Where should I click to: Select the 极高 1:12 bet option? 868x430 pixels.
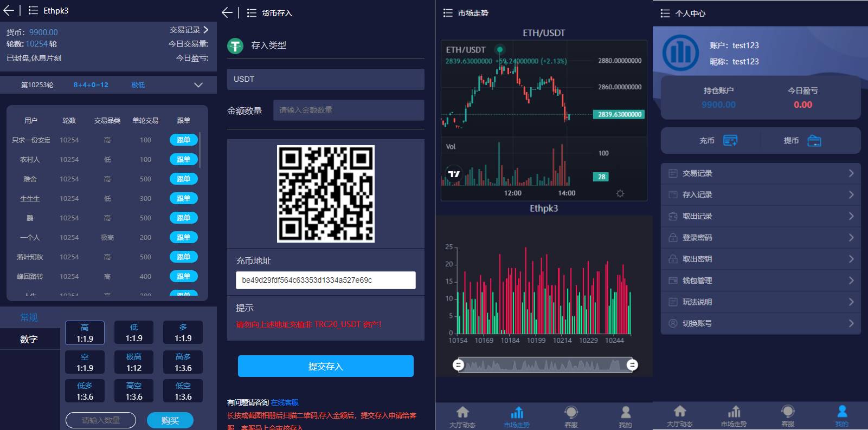tap(134, 362)
